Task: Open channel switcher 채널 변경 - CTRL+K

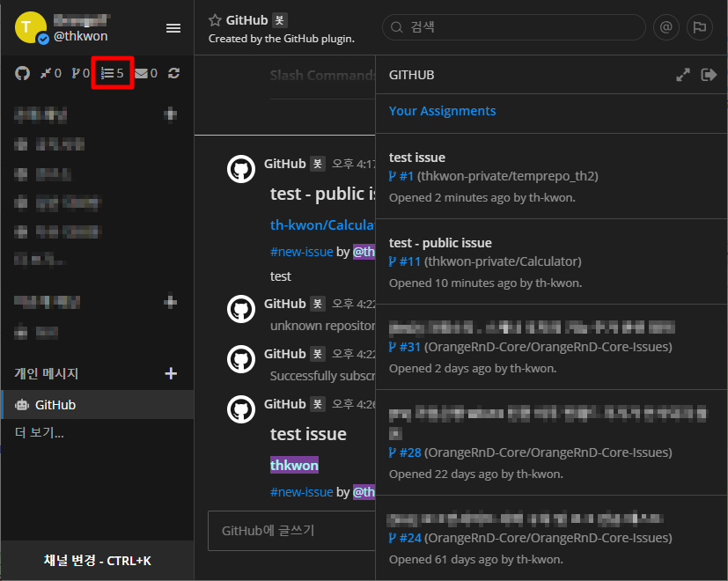Action: click(97, 561)
